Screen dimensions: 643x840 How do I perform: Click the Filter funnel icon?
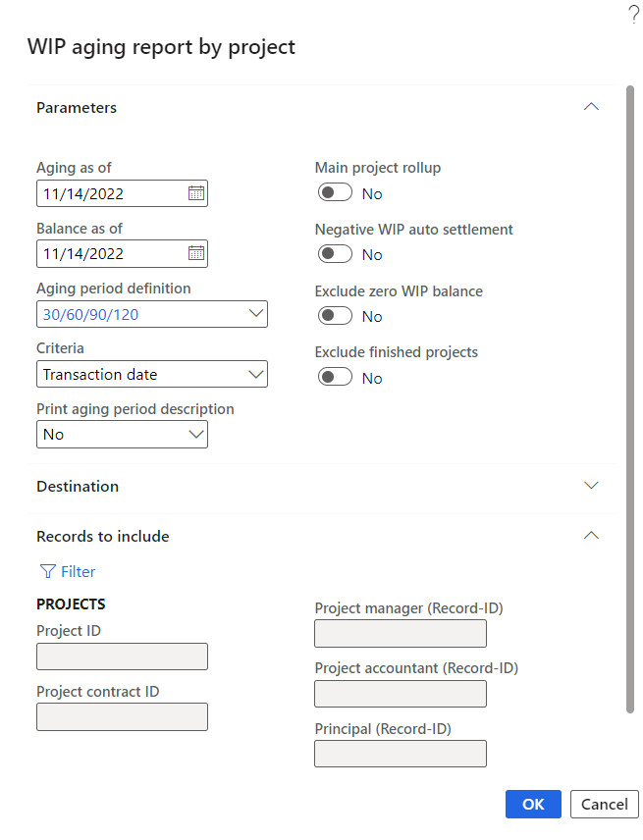(47, 571)
